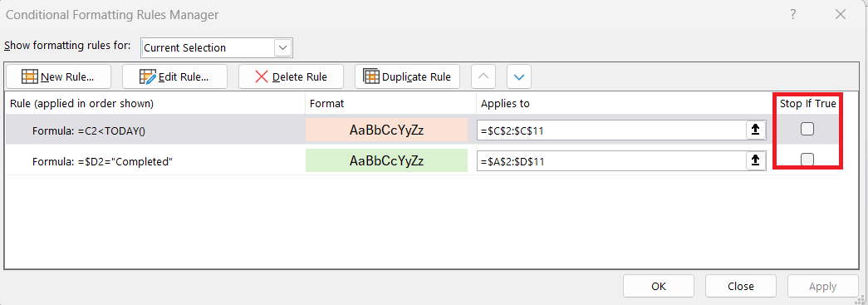Screen dimensions: 868x305
Task: Click the green format preview swatch
Action: click(x=386, y=161)
